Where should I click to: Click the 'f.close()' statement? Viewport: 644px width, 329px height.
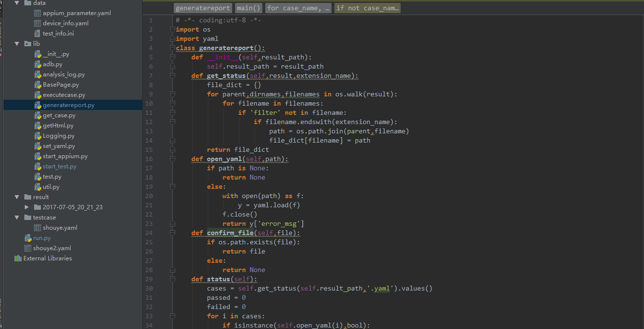coord(240,215)
